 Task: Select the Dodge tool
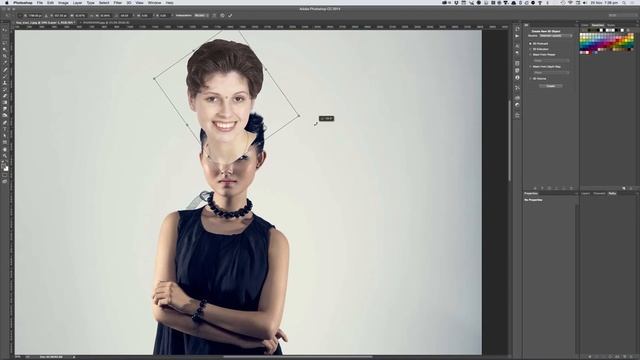click(5, 116)
